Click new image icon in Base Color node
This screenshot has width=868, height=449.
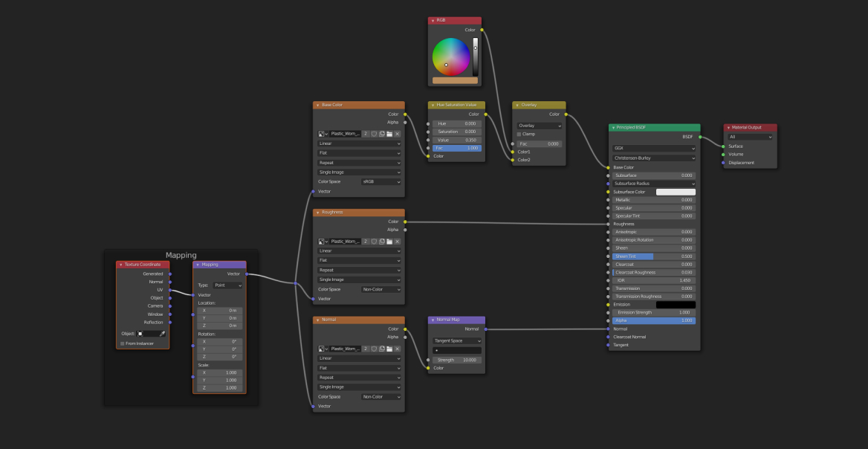381,134
